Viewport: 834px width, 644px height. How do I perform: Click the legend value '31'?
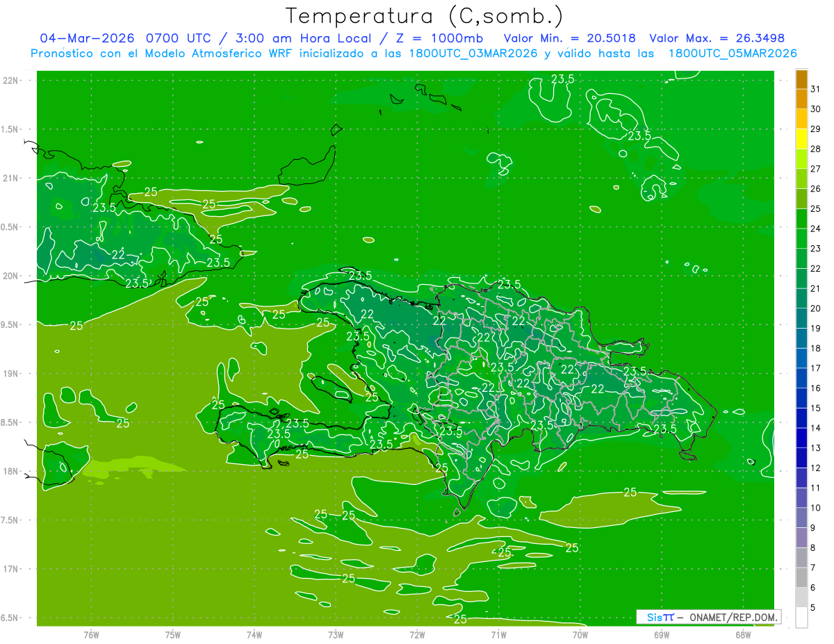point(815,89)
